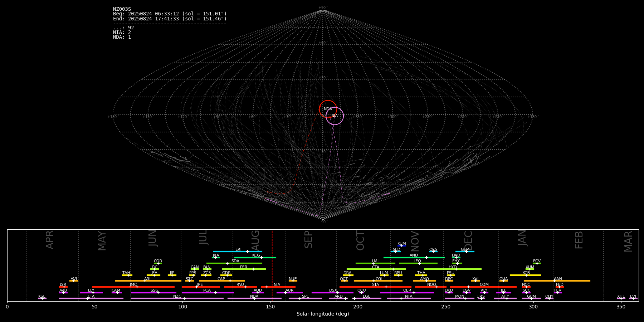Select the HYD shower bar label

453,267
